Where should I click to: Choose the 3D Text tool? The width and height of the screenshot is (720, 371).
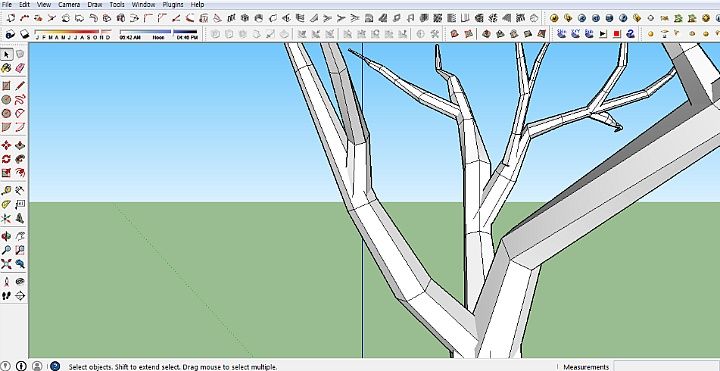click(20, 218)
